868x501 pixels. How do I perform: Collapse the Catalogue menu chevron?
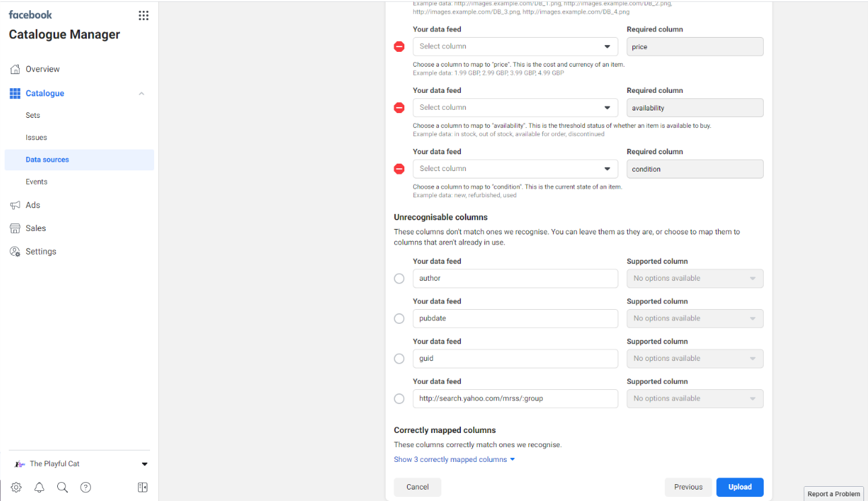141,94
